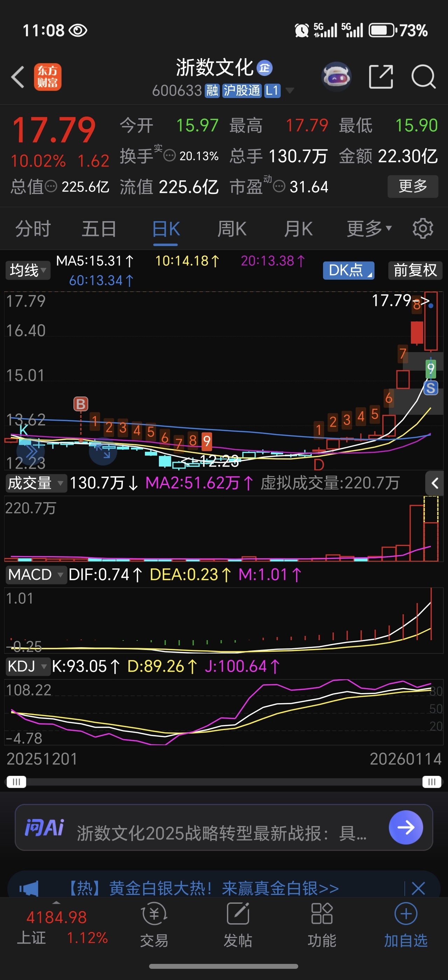
Task: Tap the 沪股通 tag
Action: pos(242,91)
